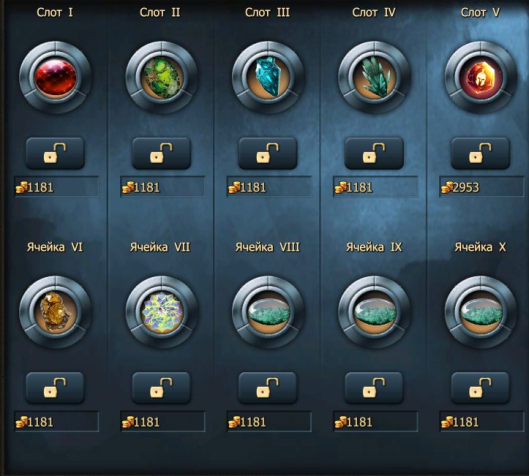This screenshot has width=529, height=476.
Task: Unlock Ячейка X with the padlock button
Action: pos(480,388)
